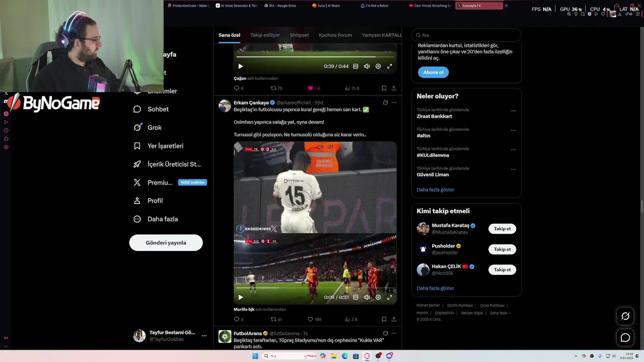Open File Explorer from taskbar
644x362 pixels.
click(334, 356)
